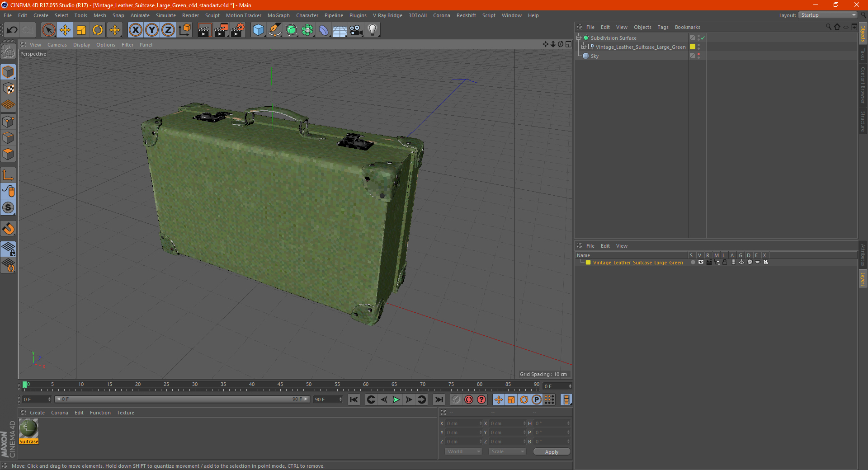Viewport: 868px width, 470px height.
Task: Expand Vintage_Leather_Suitcase_Large_Green object
Action: click(584, 47)
